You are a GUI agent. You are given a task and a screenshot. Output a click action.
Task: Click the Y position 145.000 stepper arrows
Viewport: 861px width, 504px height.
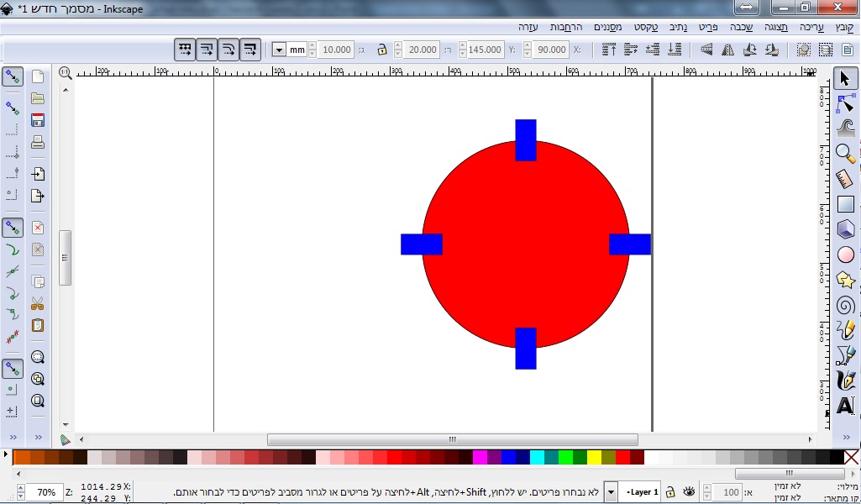point(462,50)
